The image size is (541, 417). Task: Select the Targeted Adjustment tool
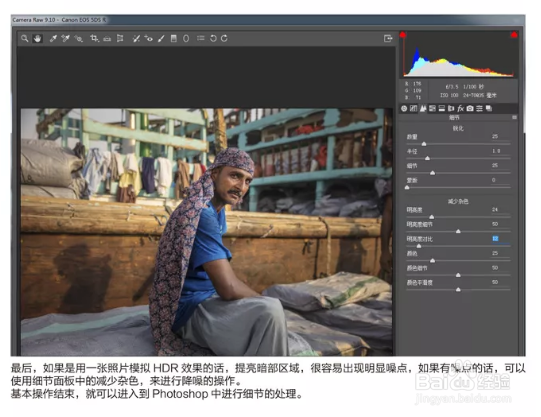point(79,39)
